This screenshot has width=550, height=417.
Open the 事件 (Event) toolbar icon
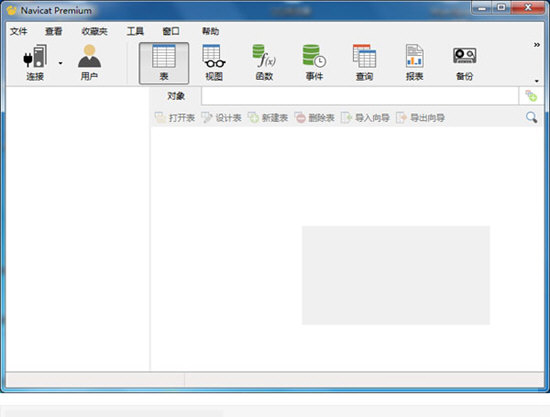pos(314,63)
